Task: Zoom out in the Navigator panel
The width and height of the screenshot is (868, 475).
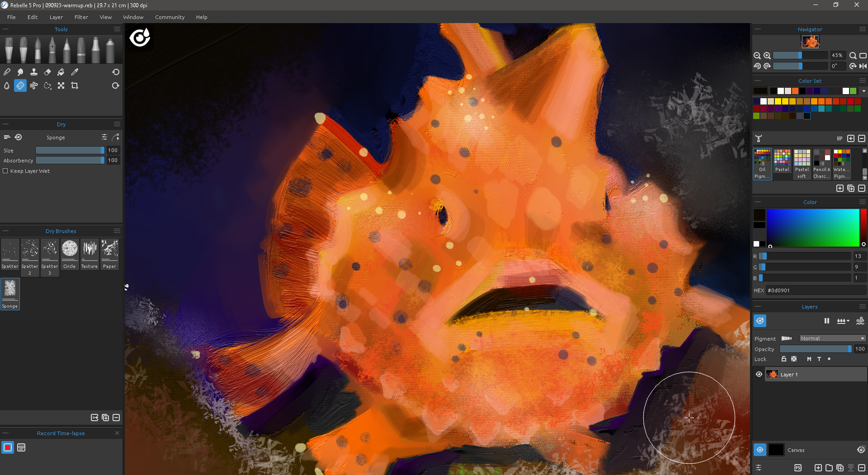Action: pos(757,56)
